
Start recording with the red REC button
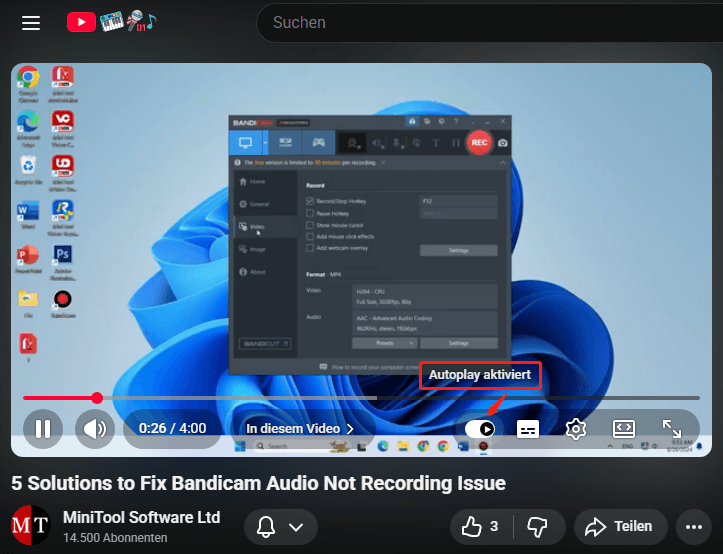(479, 143)
